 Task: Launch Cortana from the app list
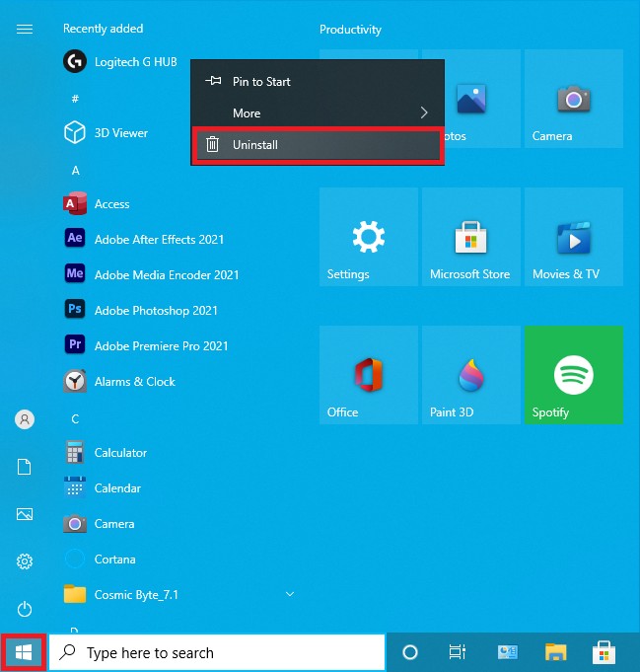[x=100, y=560]
